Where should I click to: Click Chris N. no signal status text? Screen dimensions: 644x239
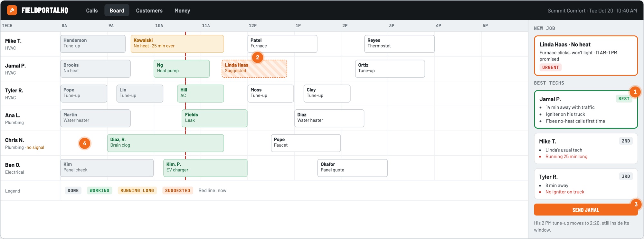[x=35, y=147]
